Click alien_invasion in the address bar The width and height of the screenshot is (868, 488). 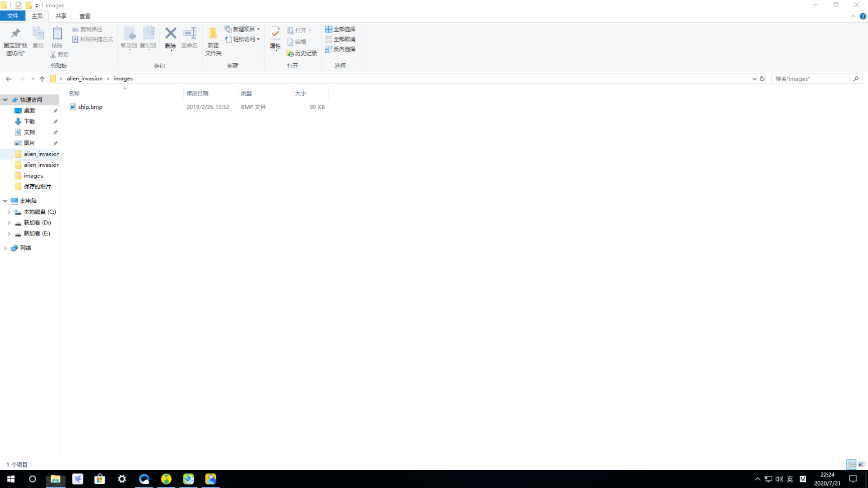pyautogui.click(x=84, y=79)
